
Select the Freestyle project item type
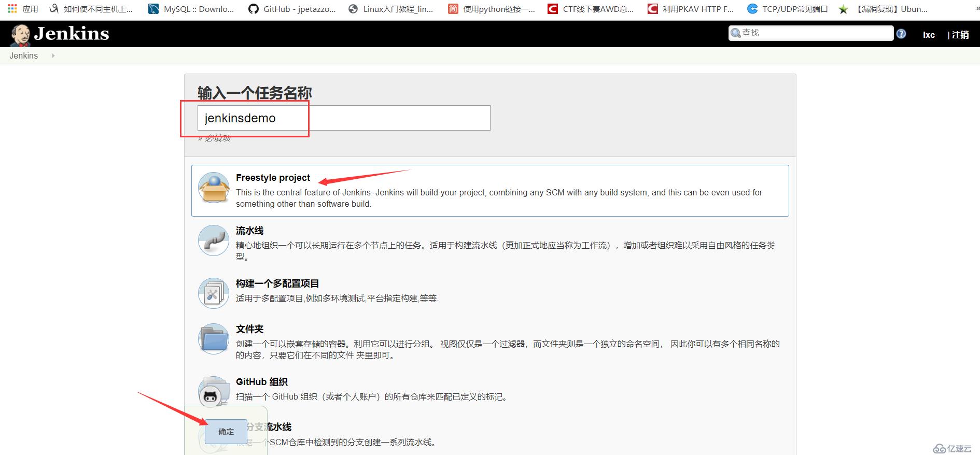[x=490, y=190]
